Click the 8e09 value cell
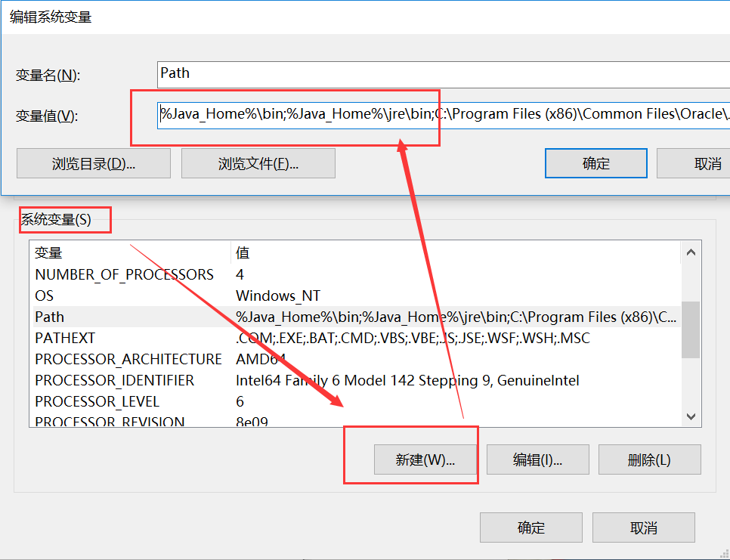Viewport: 730px width, 560px height. tap(252, 421)
